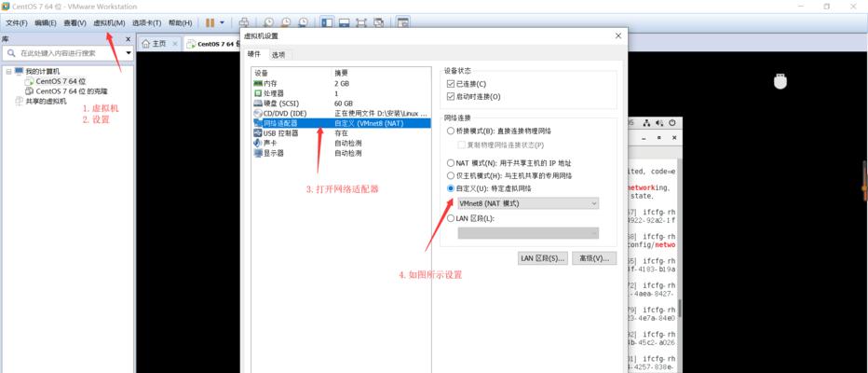
Task: Open the VMnet8 (NAT 模式) dropdown
Action: point(528,203)
